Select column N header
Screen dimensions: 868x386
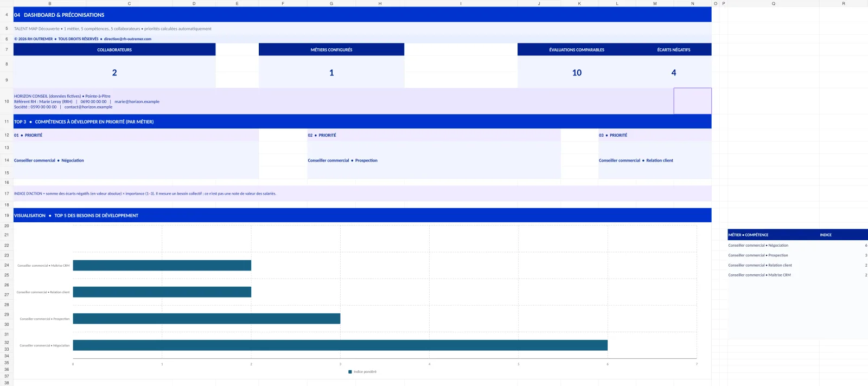point(692,3)
